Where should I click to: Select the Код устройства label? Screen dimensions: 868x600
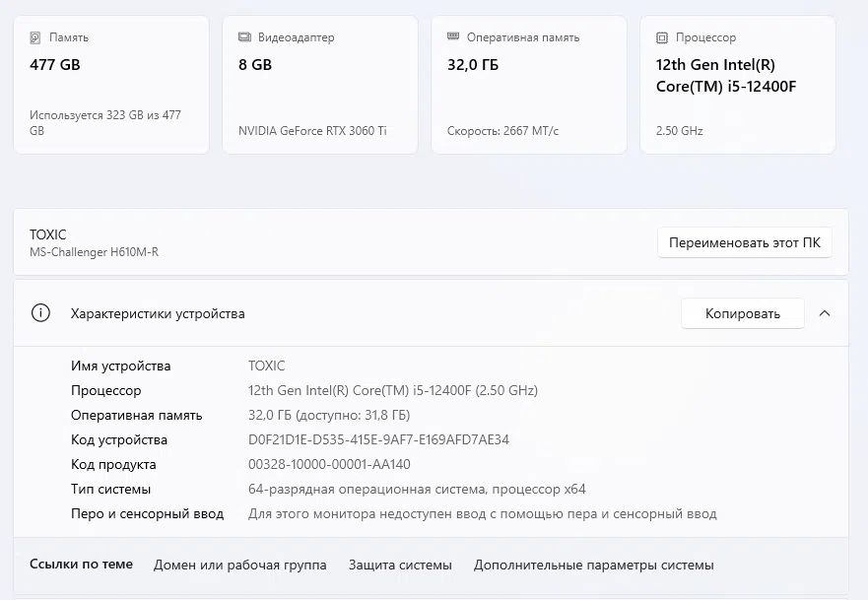point(119,440)
